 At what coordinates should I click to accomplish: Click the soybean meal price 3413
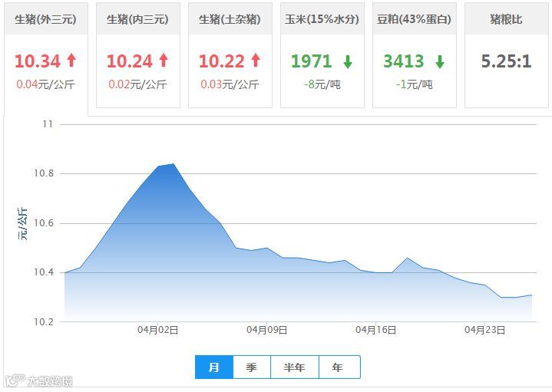(x=404, y=61)
